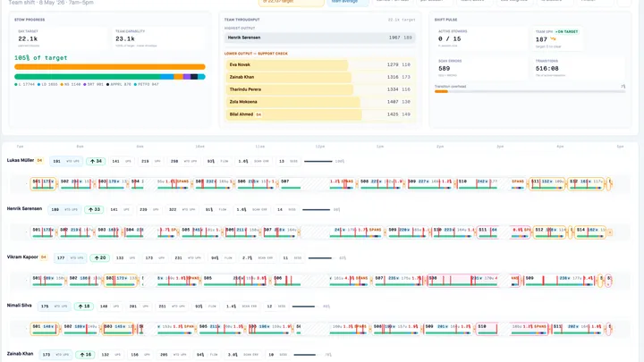
Task: Select Lukas Müller's S01 session block
Action: 43,183
